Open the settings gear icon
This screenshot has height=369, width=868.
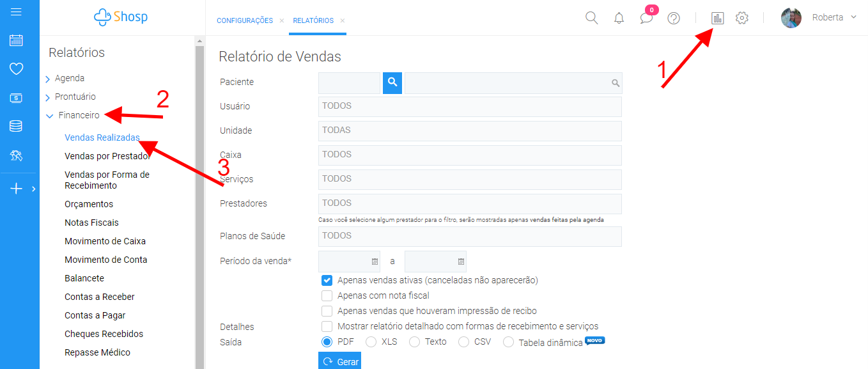click(742, 18)
